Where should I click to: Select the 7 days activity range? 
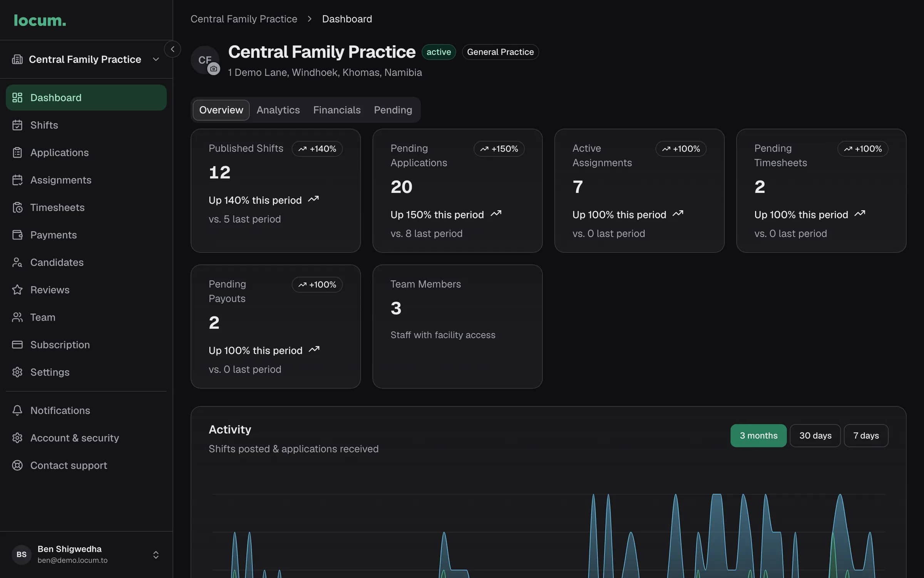866,435
